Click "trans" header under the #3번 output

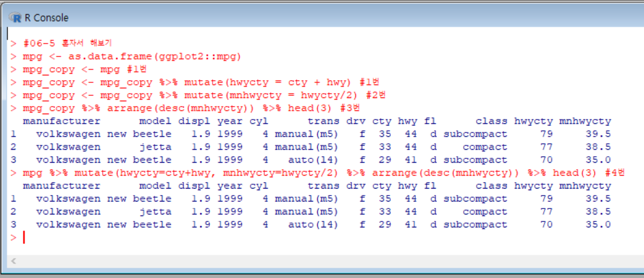coord(324,121)
